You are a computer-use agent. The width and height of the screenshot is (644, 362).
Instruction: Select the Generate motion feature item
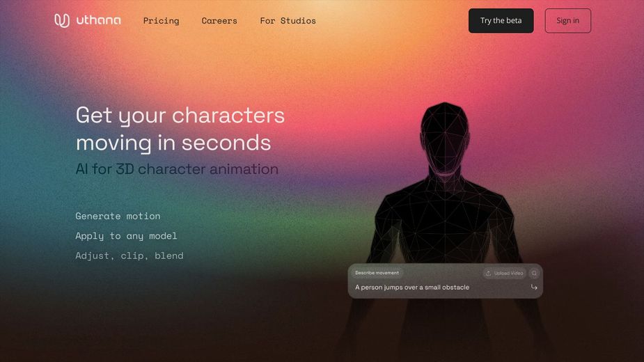pyautogui.click(x=118, y=216)
